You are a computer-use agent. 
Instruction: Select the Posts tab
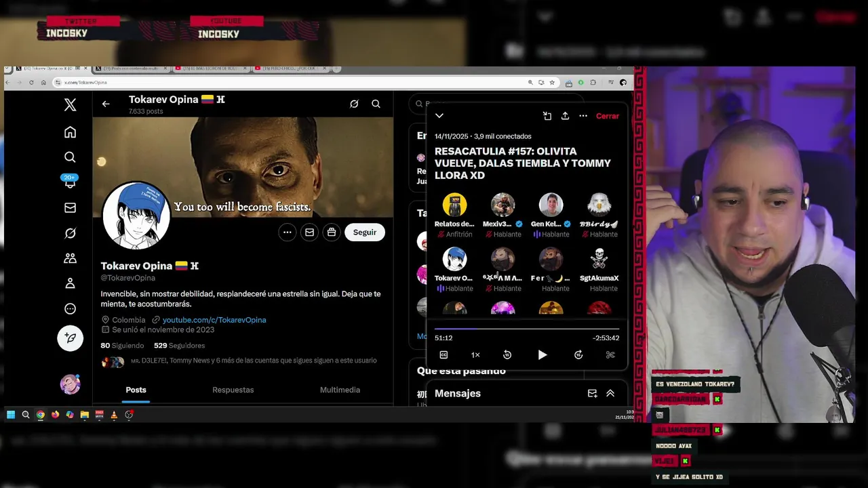click(x=136, y=390)
